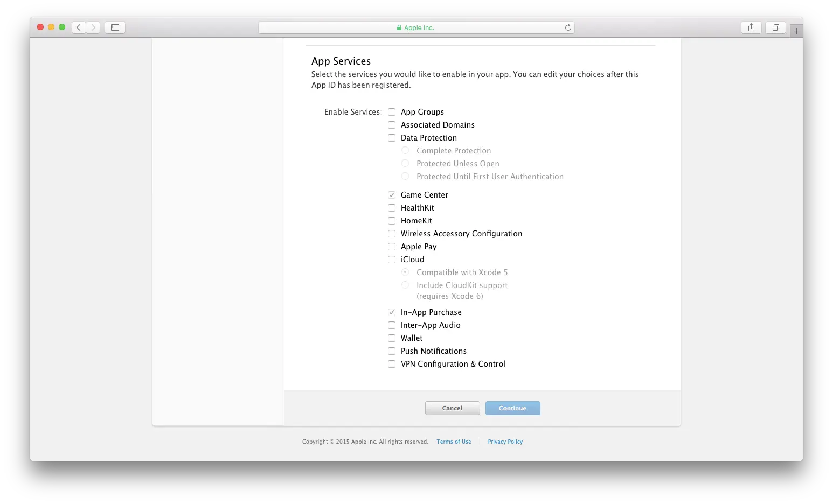Enable the Apple Pay checkbox
This screenshot has width=833, height=504.
pos(392,247)
